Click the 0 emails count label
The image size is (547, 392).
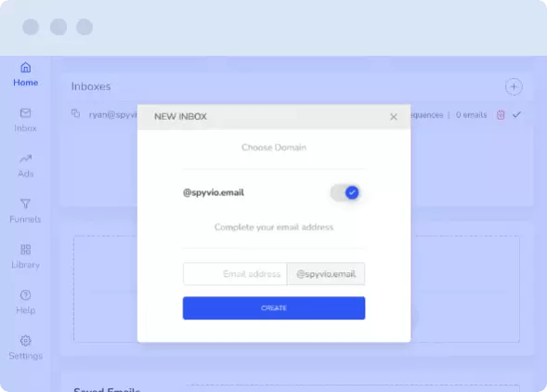tap(471, 115)
